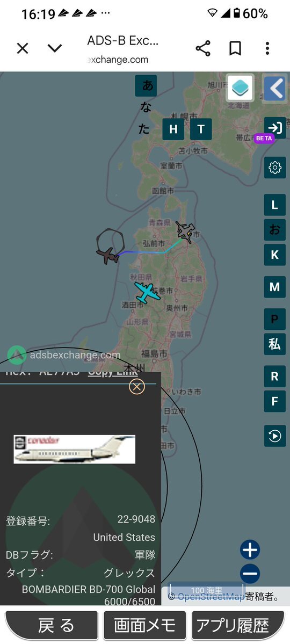The height and width of the screenshot is (644, 290).
Task: Open the map layers selector icon
Action: pos(240,88)
